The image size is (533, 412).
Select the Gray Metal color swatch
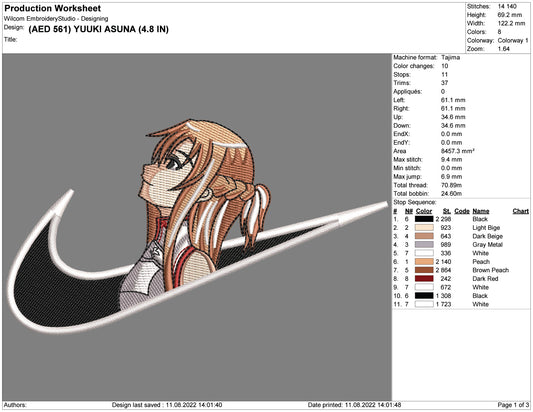coord(424,244)
